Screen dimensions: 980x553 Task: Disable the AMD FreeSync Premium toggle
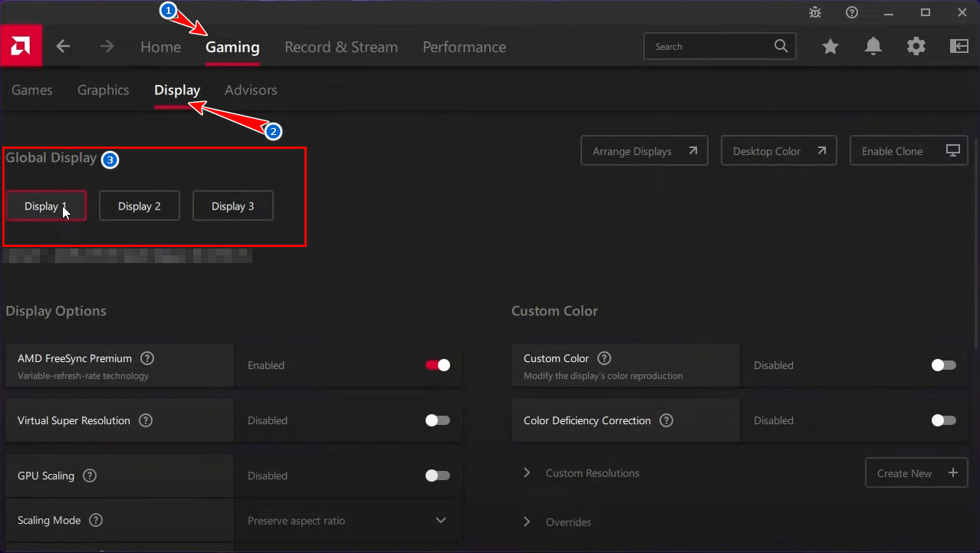click(438, 365)
